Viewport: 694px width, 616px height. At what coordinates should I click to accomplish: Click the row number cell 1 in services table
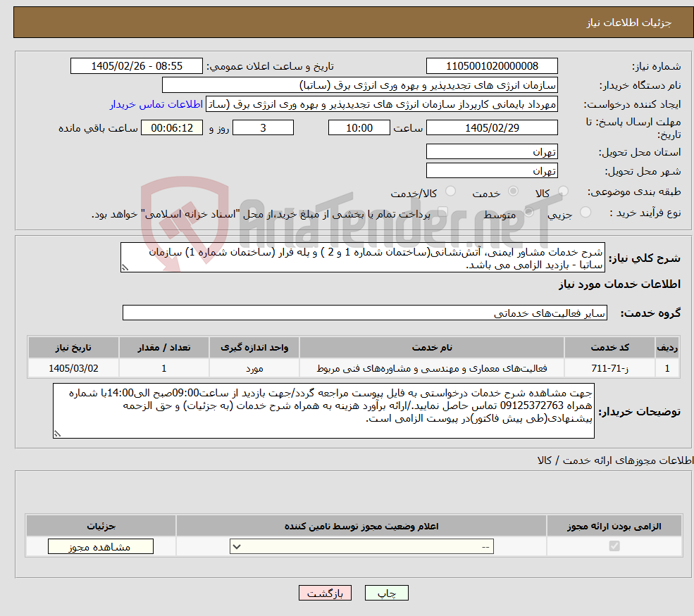pos(667,368)
